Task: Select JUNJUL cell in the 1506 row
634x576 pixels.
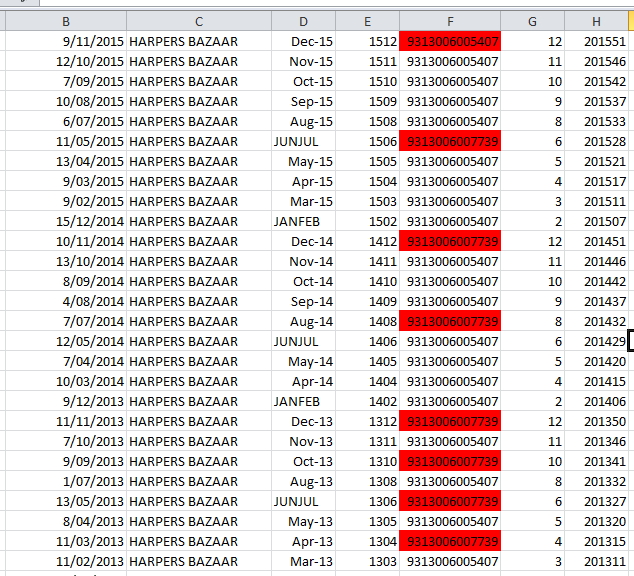Action: 303,141
